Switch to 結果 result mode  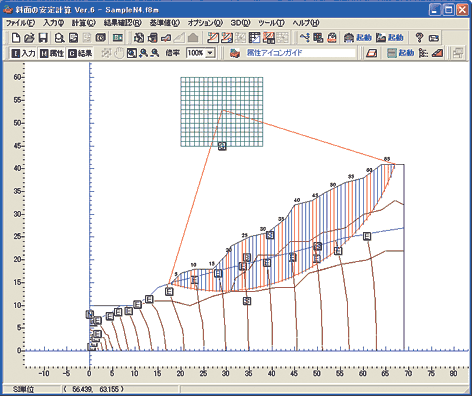[80, 53]
